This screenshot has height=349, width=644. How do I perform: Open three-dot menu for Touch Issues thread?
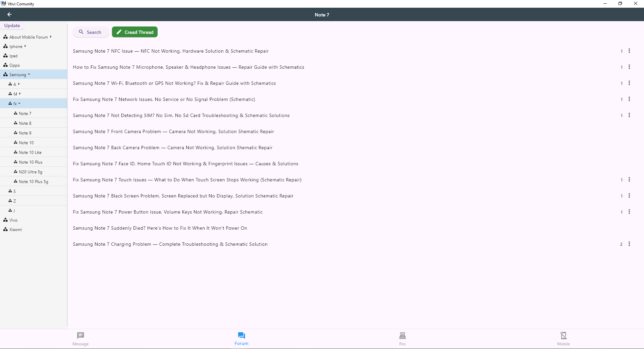click(629, 180)
